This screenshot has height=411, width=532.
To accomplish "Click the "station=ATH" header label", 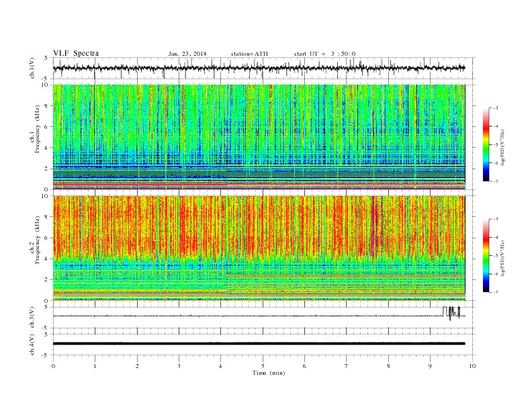I will click(249, 54).
